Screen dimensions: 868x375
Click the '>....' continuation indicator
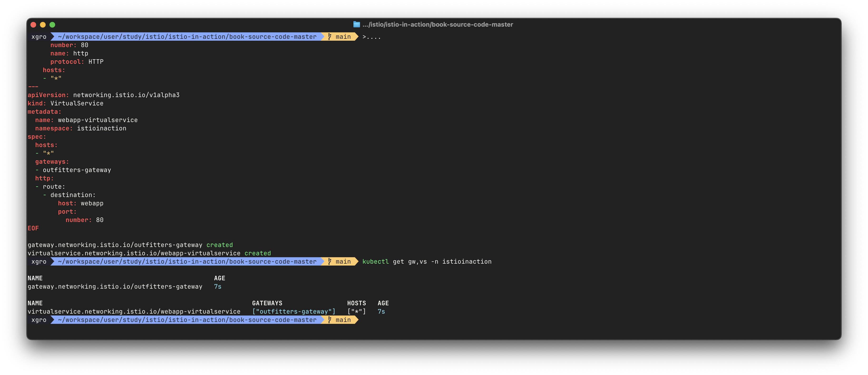coord(372,36)
